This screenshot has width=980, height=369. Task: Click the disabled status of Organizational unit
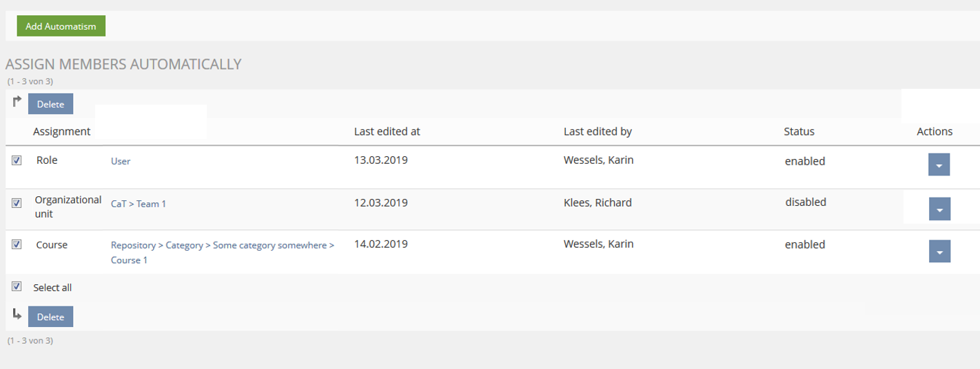click(805, 202)
